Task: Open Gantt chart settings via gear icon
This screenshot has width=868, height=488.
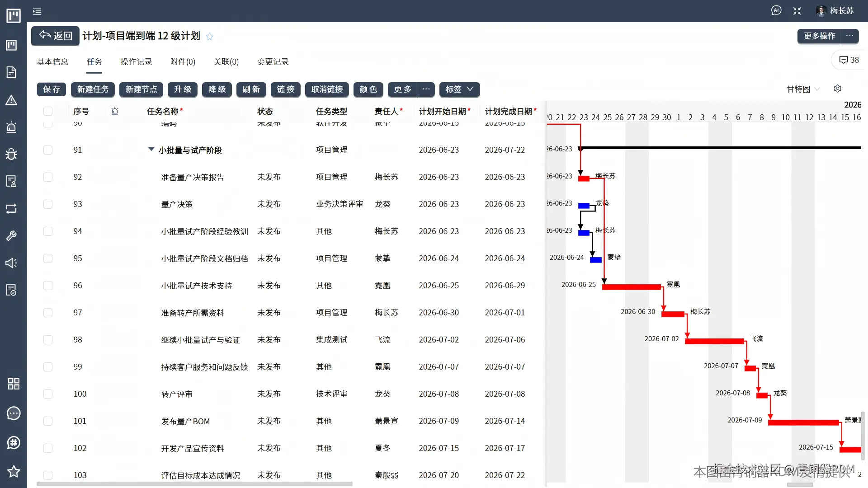Action: 837,89
